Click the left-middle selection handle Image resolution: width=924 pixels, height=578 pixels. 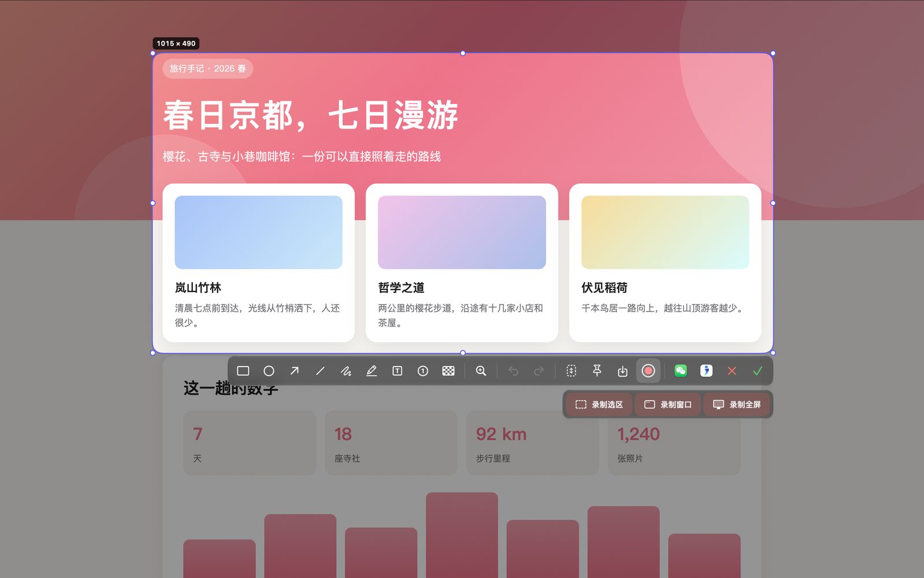tap(153, 203)
